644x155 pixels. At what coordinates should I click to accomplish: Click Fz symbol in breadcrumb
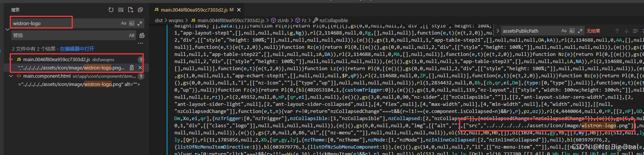point(304,20)
